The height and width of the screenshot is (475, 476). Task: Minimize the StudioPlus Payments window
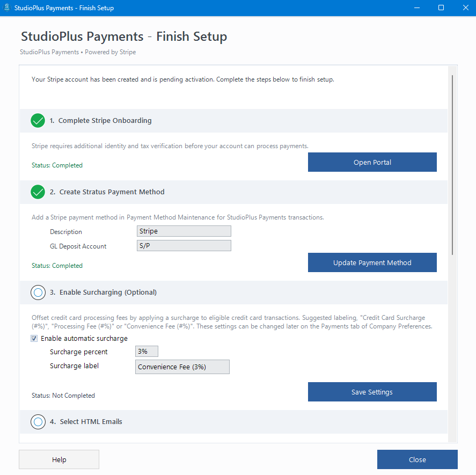pyautogui.click(x=417, y=8)
